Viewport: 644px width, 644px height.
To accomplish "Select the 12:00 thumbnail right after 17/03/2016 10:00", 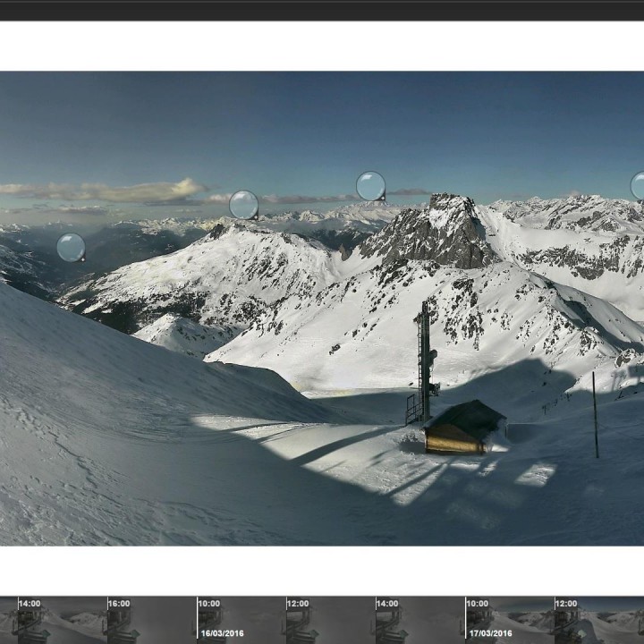I will [x=599, y=620].
